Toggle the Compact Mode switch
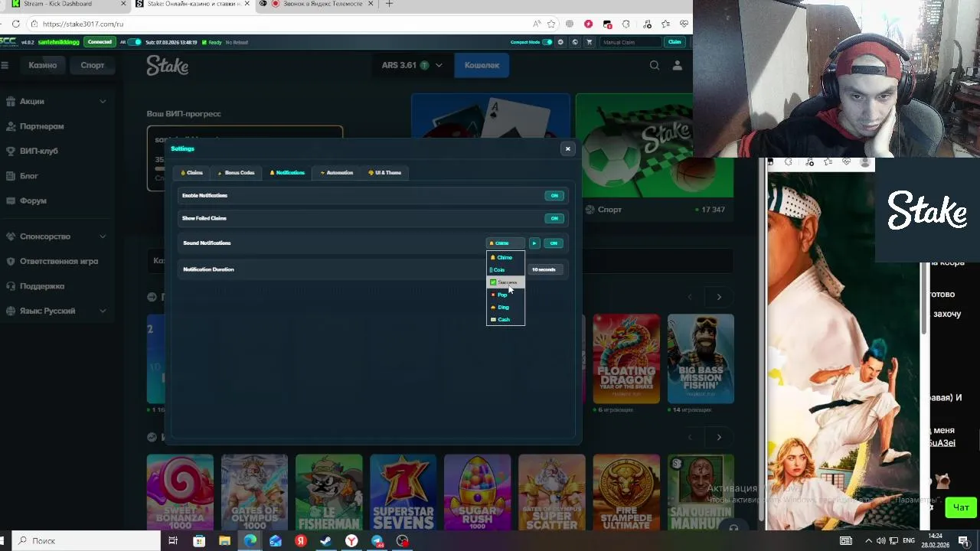 point(547,42)
